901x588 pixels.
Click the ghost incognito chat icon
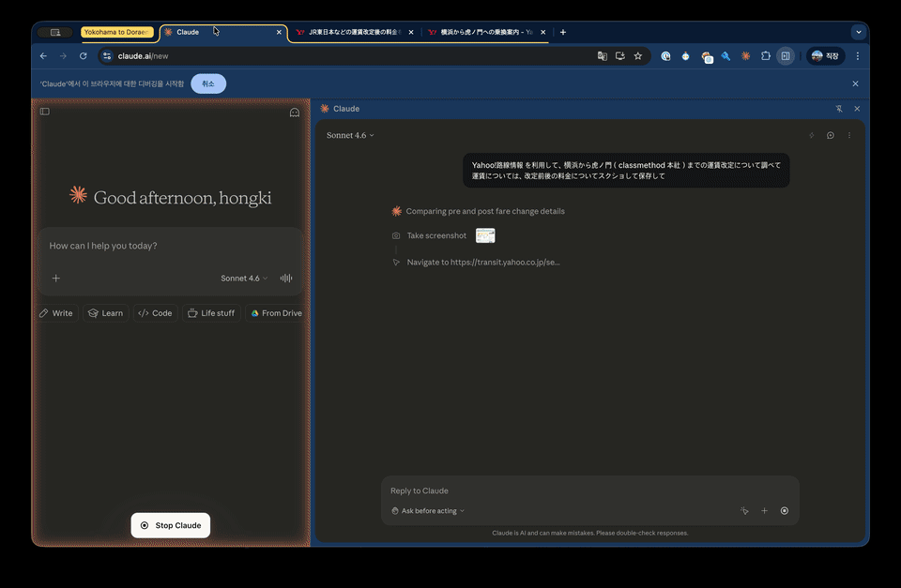click(294, 113)
